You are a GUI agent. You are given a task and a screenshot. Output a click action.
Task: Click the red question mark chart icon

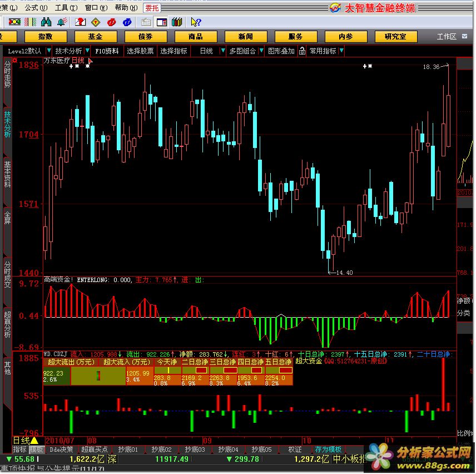[81, 22]
